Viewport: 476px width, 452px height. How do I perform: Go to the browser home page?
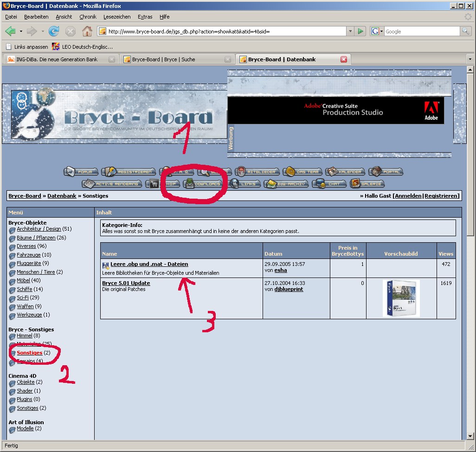pos(87,31)
